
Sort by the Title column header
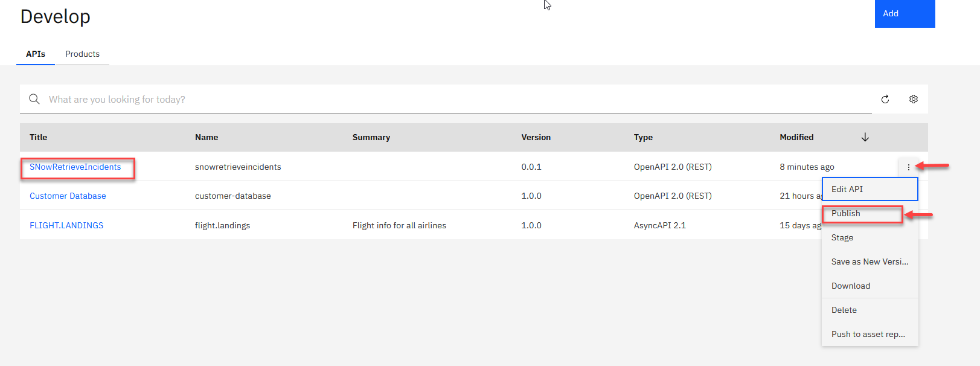pos(39,137)
